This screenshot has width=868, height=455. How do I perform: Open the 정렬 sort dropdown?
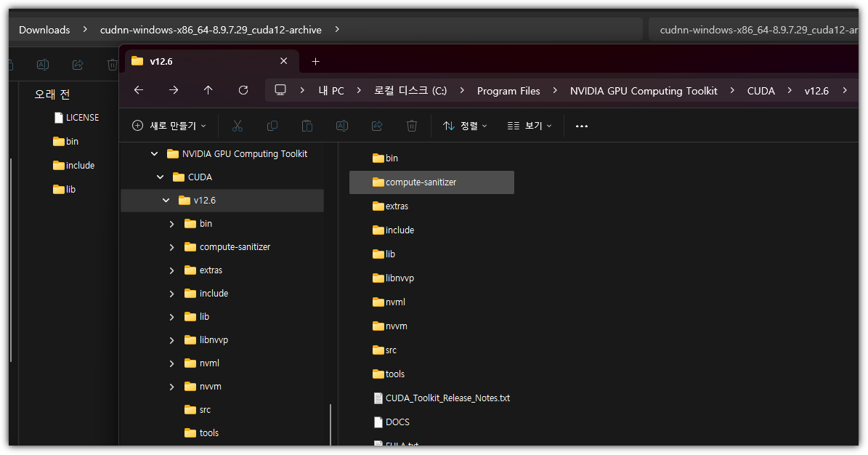(x=465, y=126)
